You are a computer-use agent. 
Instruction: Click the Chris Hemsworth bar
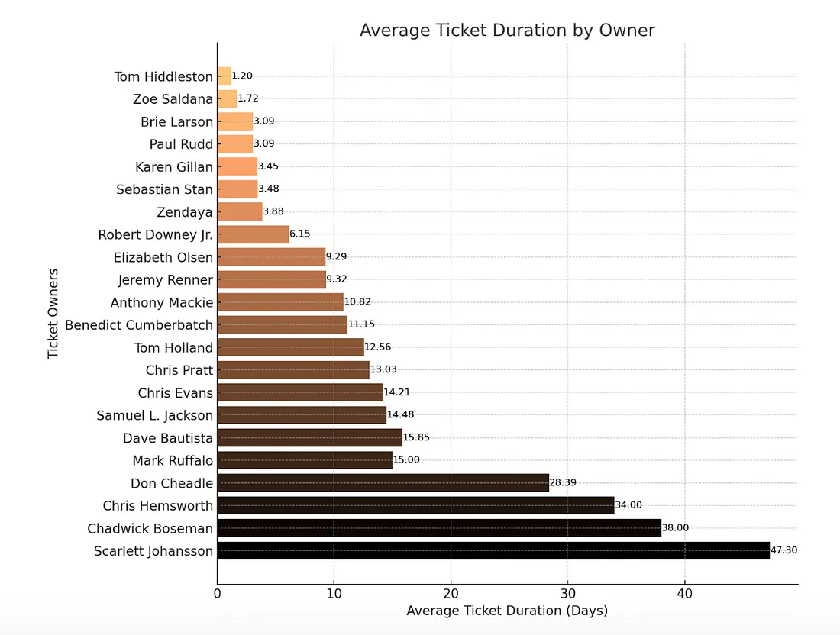click(x=415, y=505)
